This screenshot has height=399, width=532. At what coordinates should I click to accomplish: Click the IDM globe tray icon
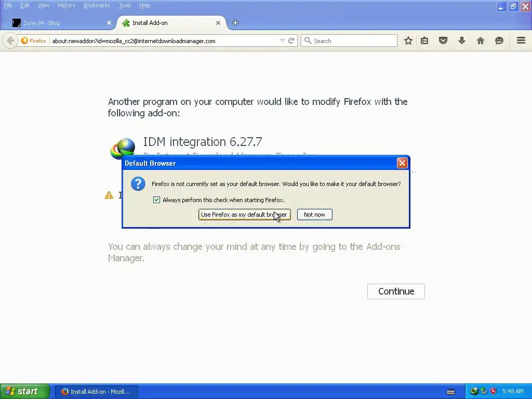(474, 392)
